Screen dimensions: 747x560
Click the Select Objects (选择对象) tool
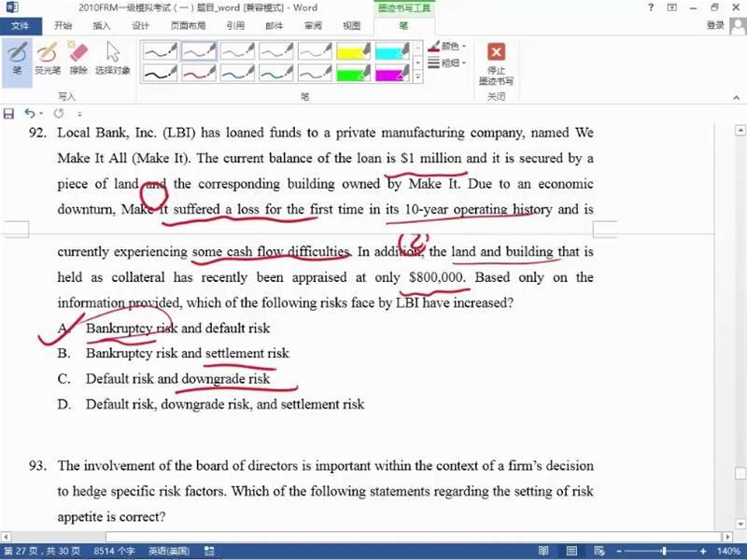(113, 58)
